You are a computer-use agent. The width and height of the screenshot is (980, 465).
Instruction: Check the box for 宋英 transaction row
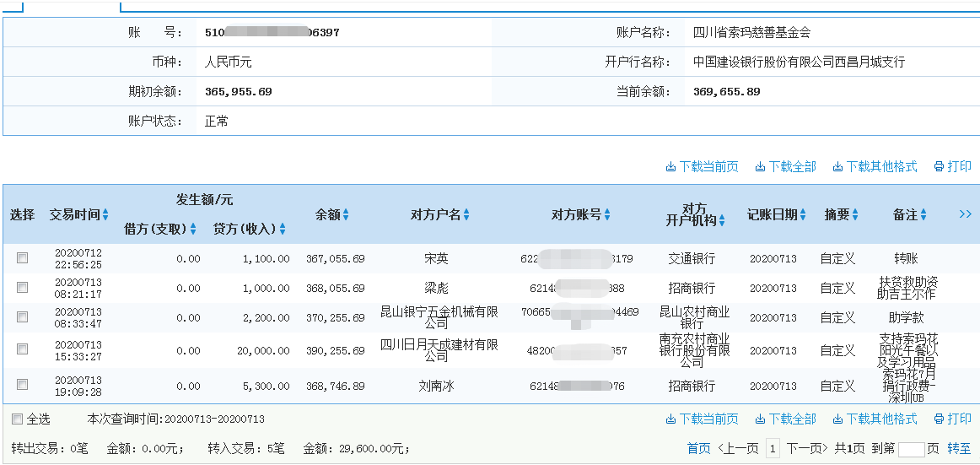(x=23, y=258)
